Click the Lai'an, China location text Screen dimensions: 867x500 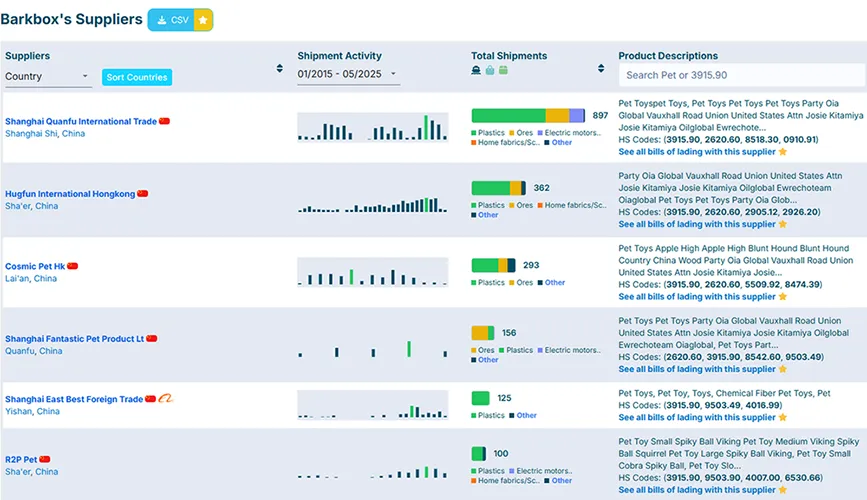(x=31, y=279)
